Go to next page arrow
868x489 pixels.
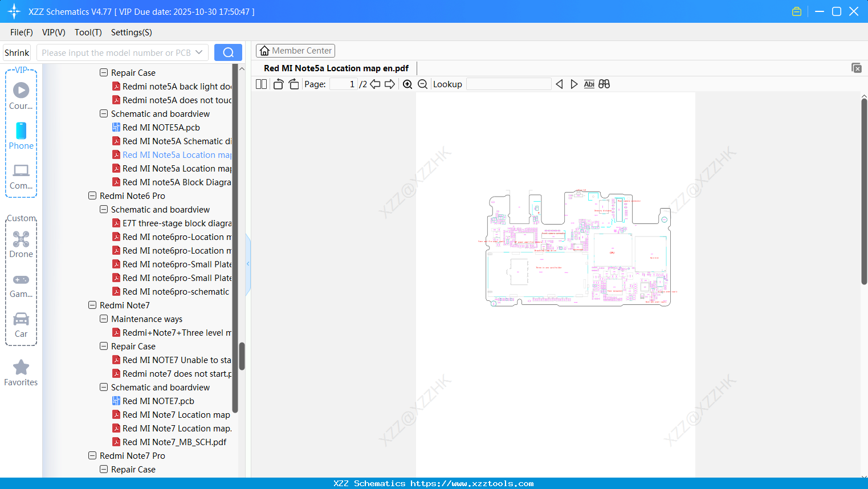pos(390,84)
